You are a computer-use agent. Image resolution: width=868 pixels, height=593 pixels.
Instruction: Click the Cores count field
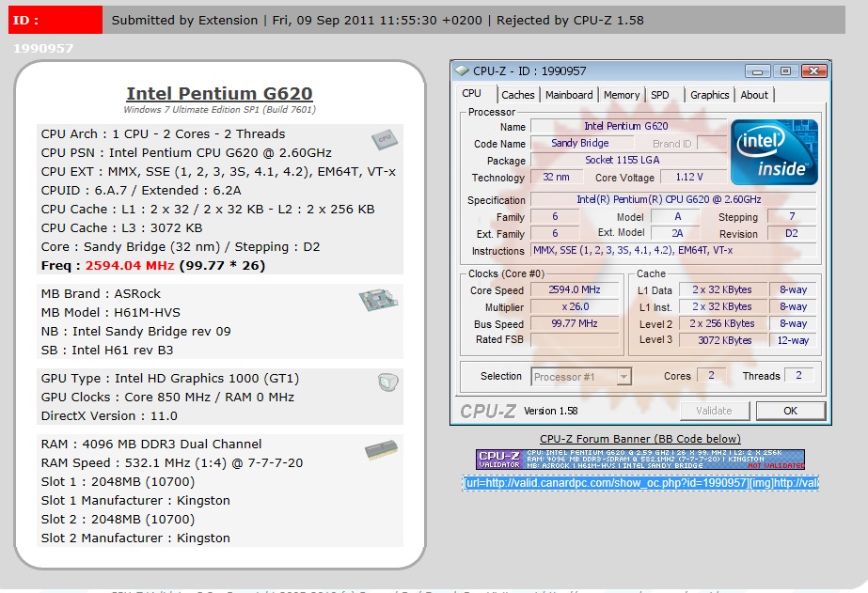tap(711, 375)
